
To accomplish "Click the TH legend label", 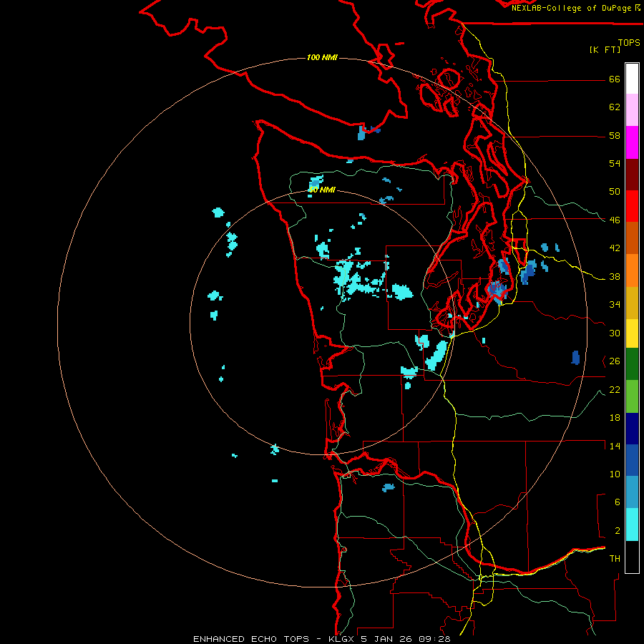I will click(615, 558).
